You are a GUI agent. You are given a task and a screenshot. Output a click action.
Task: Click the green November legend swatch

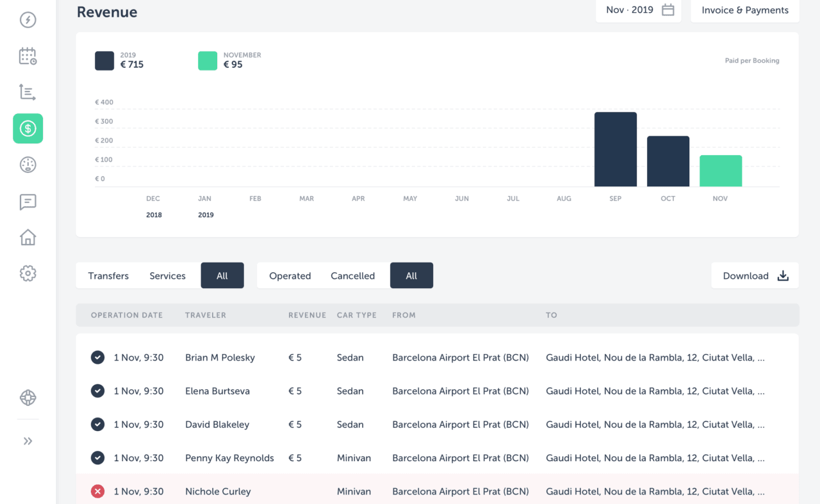pyautogui.click(x=208, y=61)
